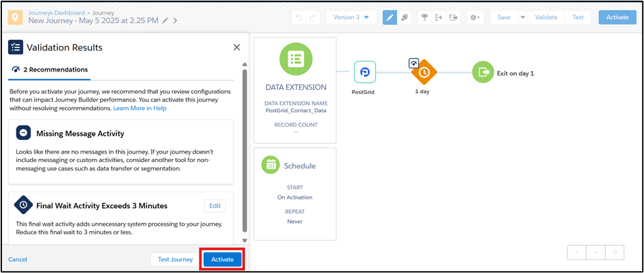Click the Validation Results checklist icon
644x273 pixels.
[x=16, y=47]
